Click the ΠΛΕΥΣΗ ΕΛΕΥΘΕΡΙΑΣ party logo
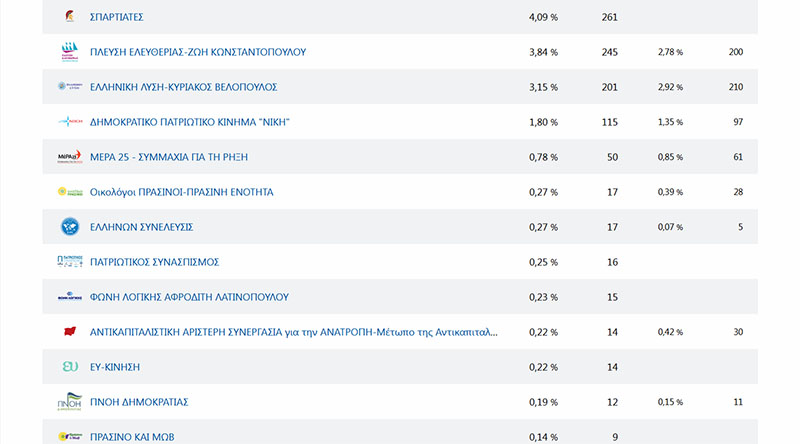Viewport: 800px width, 444px height. click(68, 52)
